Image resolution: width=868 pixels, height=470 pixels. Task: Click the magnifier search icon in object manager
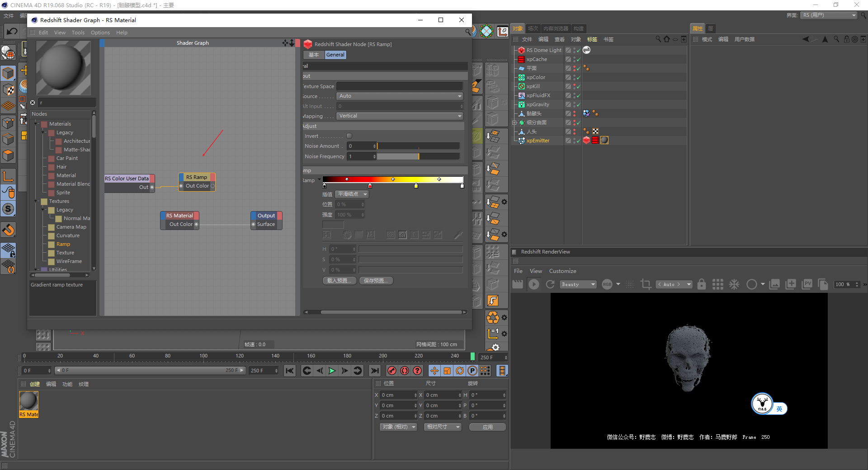(x=658, y=39)
